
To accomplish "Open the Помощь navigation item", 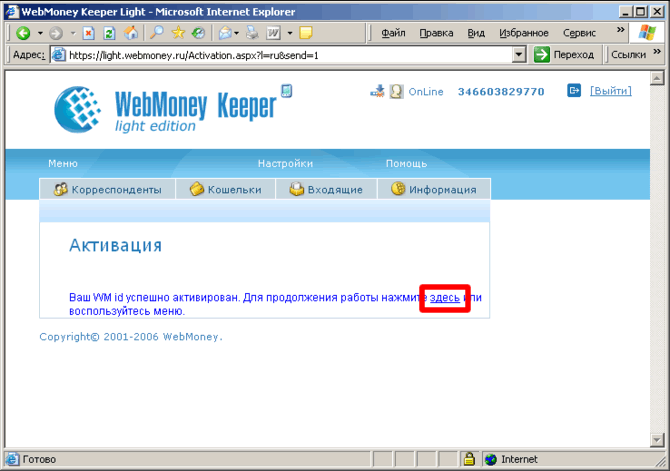I will pyautogui.click(x=406, y=163).
